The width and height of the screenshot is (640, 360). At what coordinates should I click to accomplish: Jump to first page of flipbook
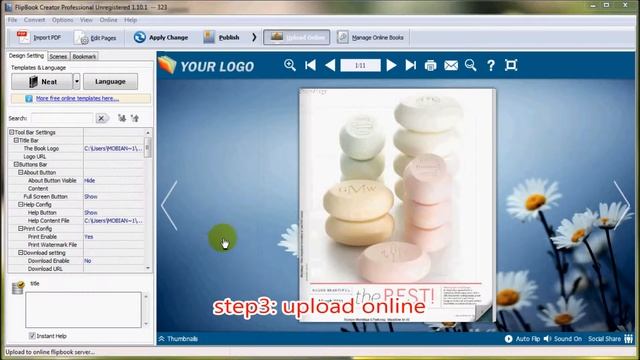point(311,65)
